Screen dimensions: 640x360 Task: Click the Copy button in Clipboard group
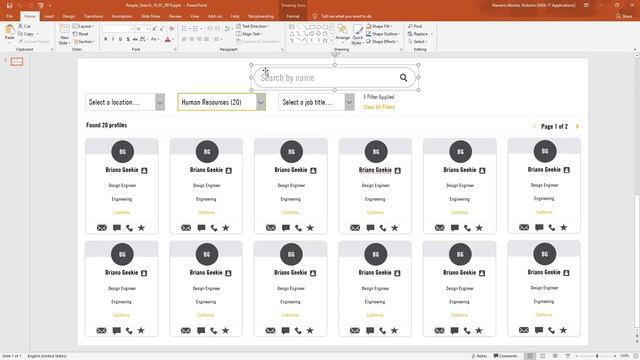27,34
